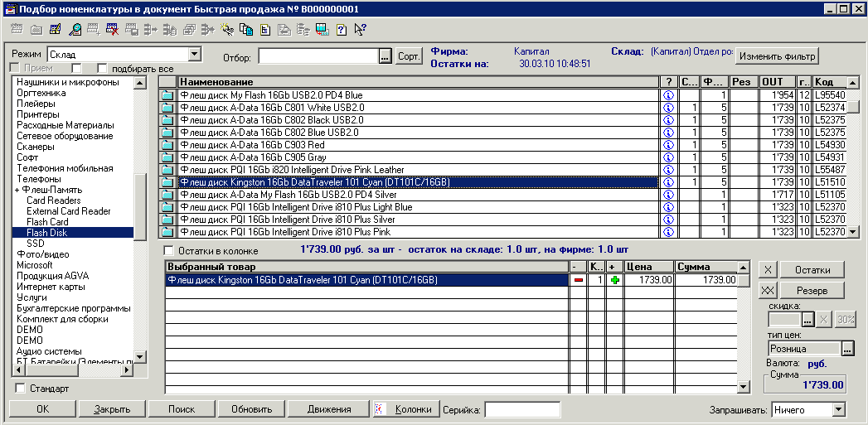Click the XX remove all button

point(767,290)
